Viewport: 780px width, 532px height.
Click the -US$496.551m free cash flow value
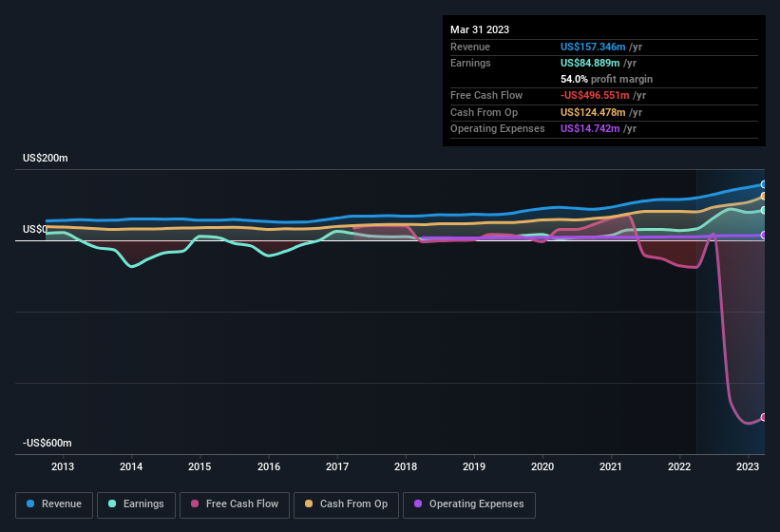(x=595, y=95)
